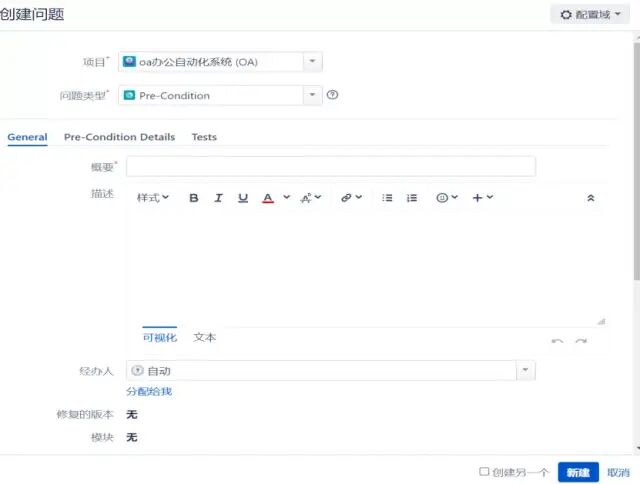Click the assignee avatar icon beside 自动
Viewport: 640px width, 484px height.
click(x=138, y=370)
